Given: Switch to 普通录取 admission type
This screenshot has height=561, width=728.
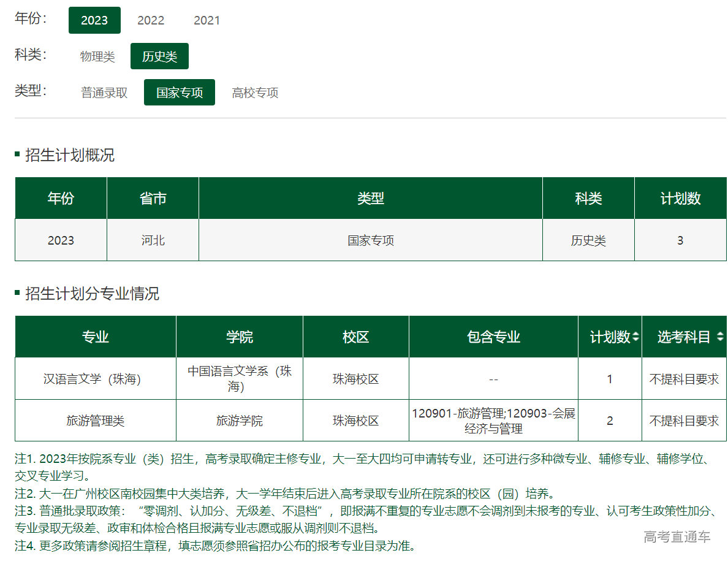Looking at the screenshot, I should click(x=104, y=93).
